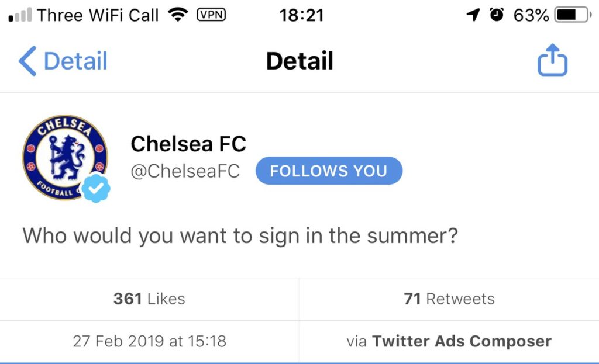Tap the tweet text about summer signing
The image size is (599, 364).
coord(240,236)
